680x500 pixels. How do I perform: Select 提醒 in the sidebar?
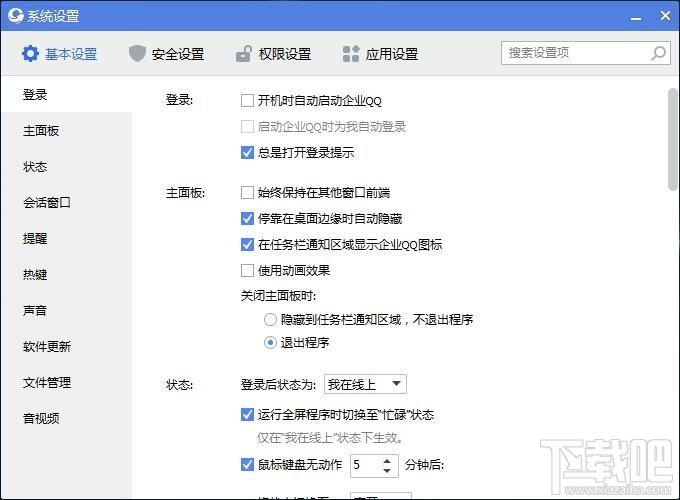tap(66, 239)
